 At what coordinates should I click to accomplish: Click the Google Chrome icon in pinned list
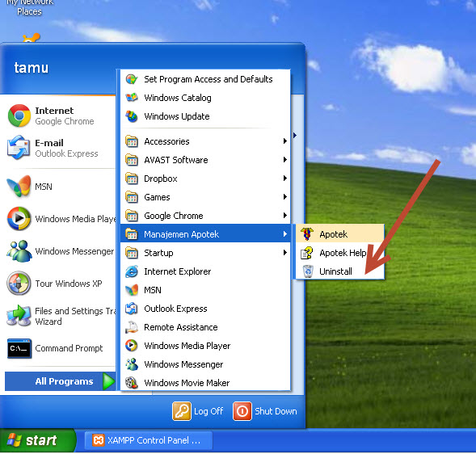pos(19,116)
